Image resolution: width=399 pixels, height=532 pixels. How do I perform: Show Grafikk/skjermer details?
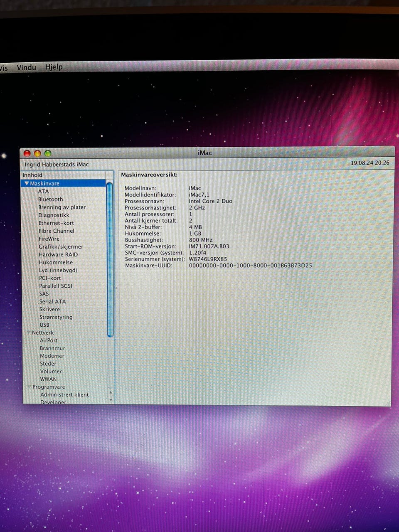coord(61,246)
